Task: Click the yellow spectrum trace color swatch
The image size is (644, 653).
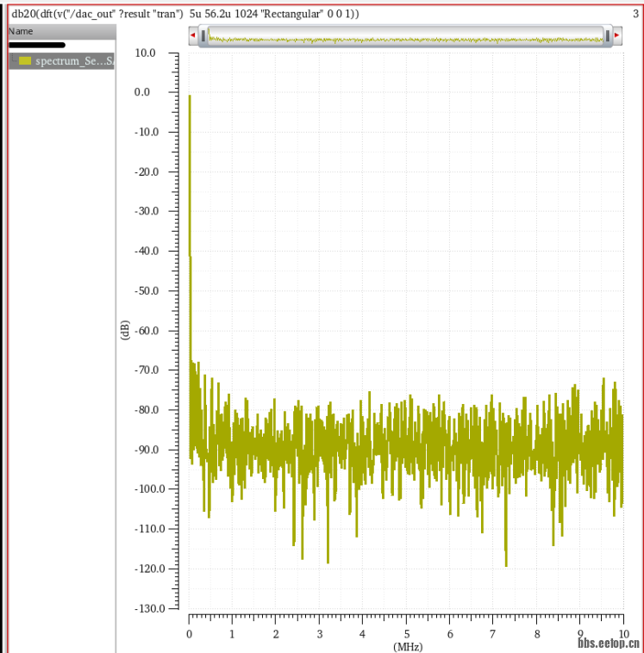Action: click(25, 61)
